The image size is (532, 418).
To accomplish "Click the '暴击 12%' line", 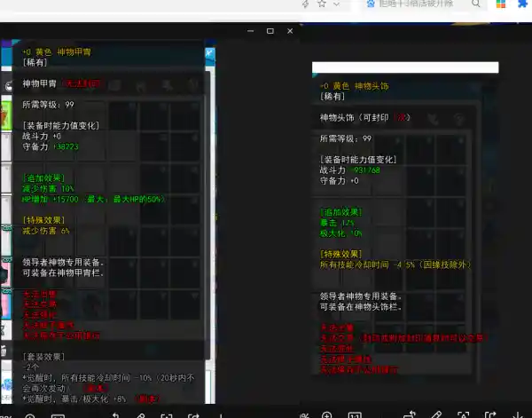I will tap(337, 223).
